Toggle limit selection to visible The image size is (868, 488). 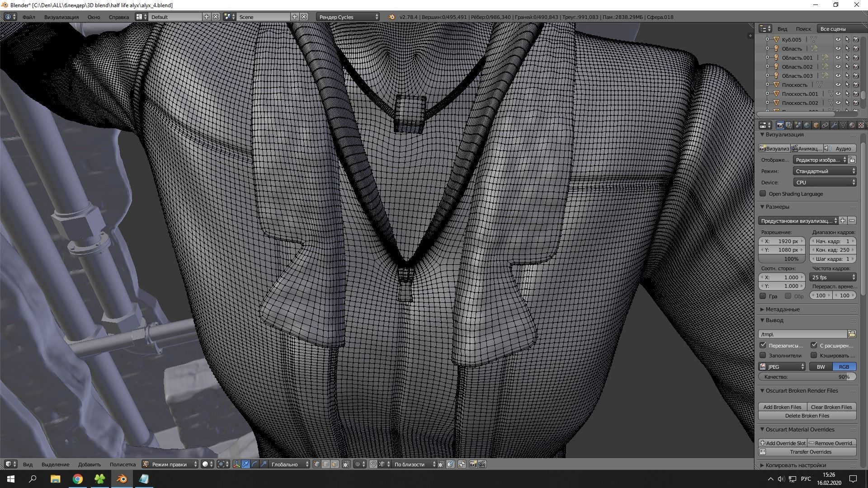pyautogui.click(x=346, y=464)
